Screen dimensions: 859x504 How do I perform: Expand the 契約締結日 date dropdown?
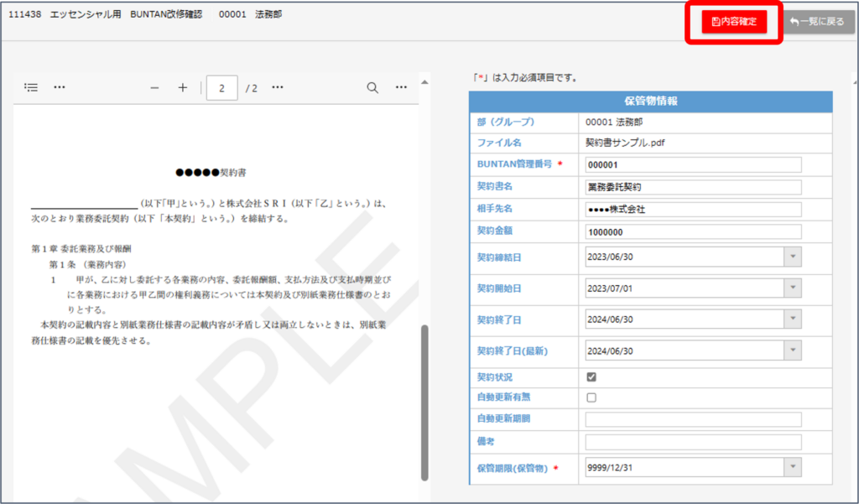792,257
